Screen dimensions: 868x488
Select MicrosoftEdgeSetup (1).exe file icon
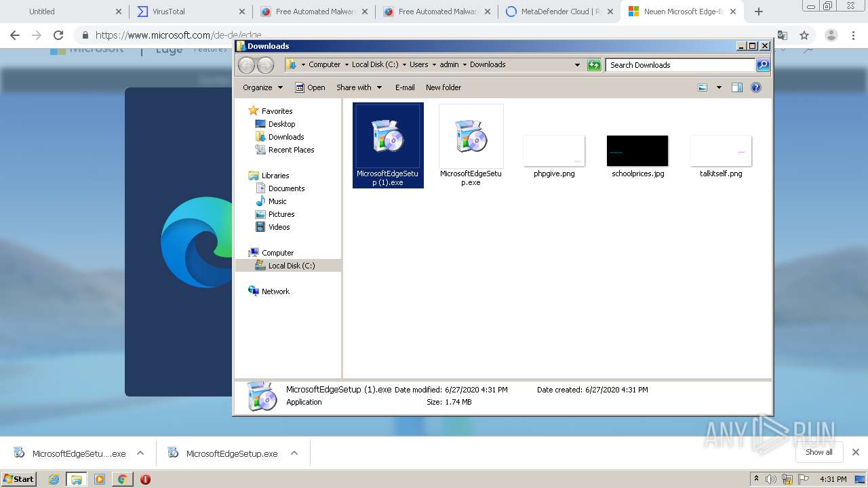click(x=388, y=136)
